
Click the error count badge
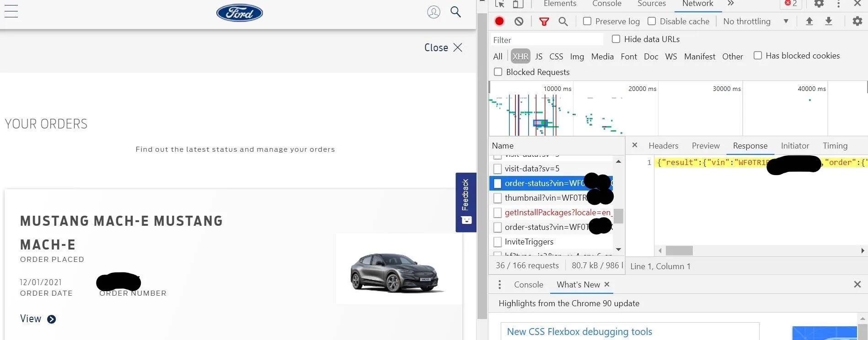(791, 4)
